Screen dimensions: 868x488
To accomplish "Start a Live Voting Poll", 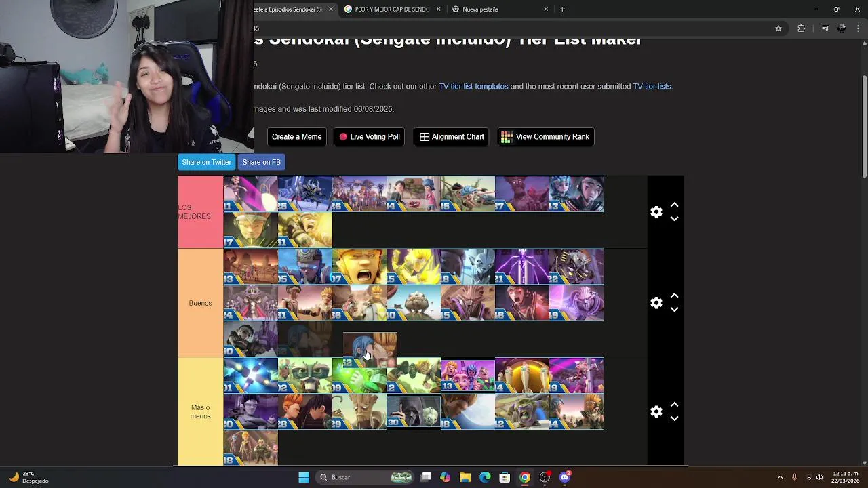I will [370, 137].
